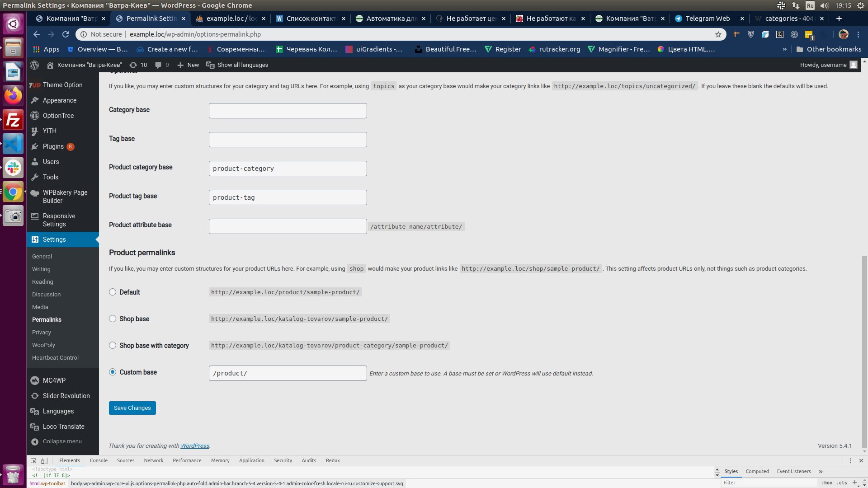Open the site name link Компания "Ватра-Киев"

[x=85, y=65]
